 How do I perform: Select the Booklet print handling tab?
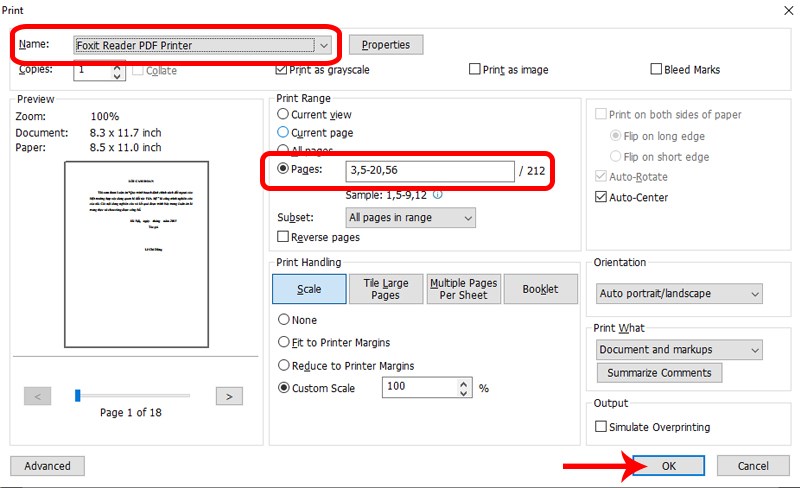(540, 289)
